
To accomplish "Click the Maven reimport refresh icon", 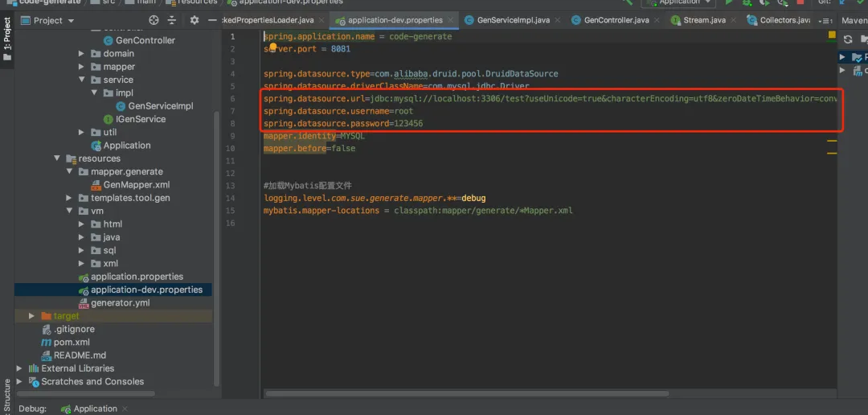I will pos(847,39).
